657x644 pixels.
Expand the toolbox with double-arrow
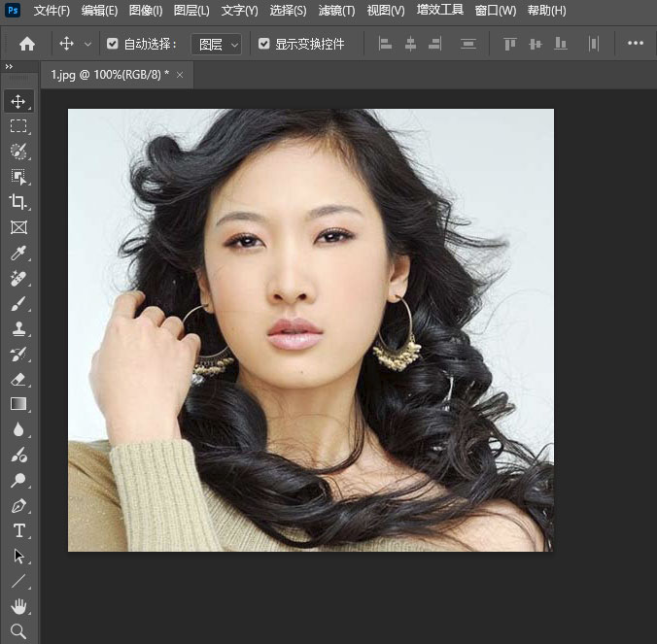click(x=9, y=67)
